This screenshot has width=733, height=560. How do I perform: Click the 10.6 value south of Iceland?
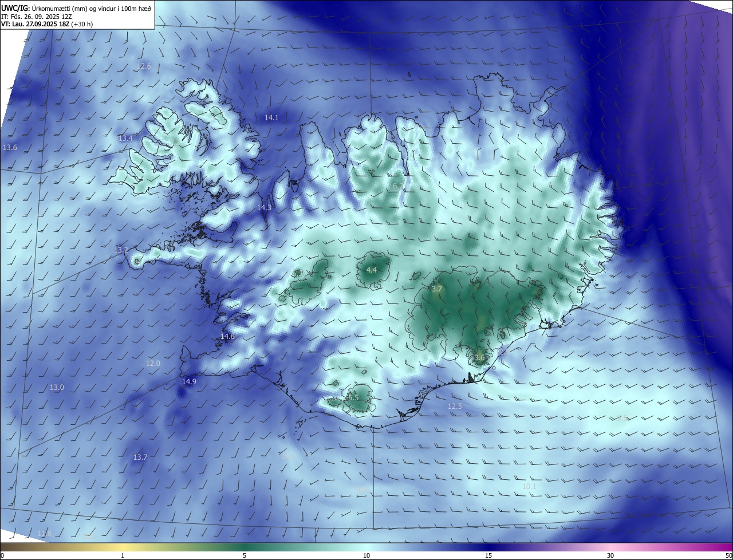362,490
